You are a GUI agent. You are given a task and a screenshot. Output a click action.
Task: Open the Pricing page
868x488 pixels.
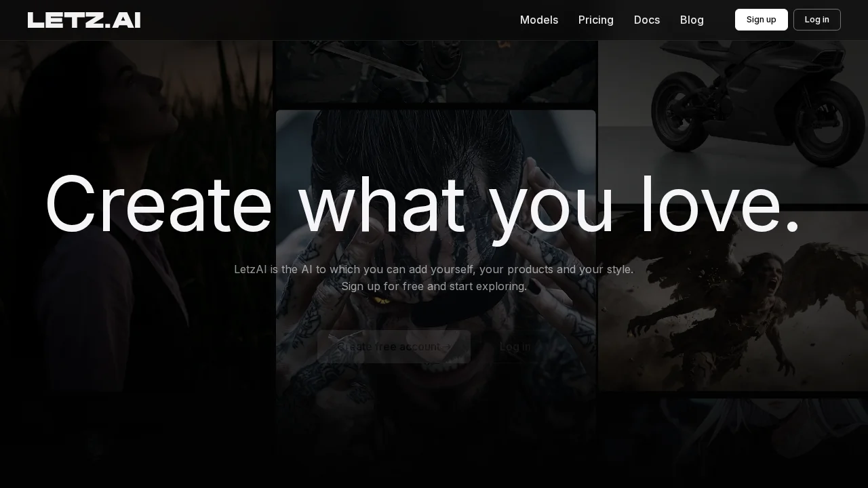pyautogui.click(x=595, y=20)
